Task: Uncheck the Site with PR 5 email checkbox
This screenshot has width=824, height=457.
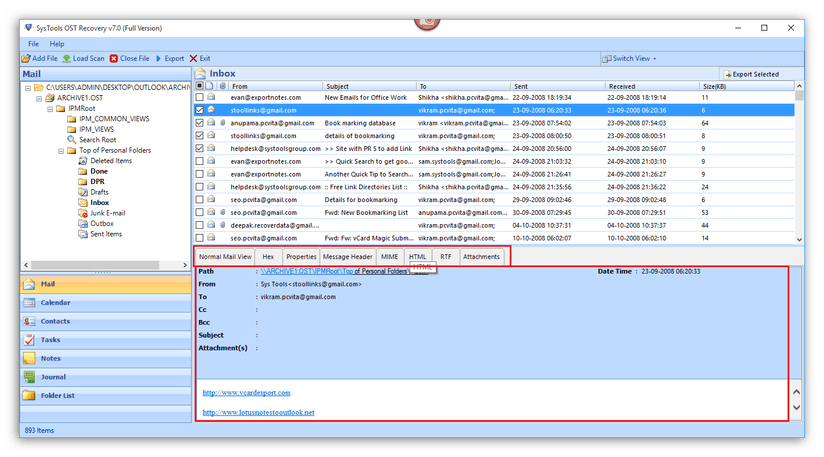Action: [x=199, y=149]
